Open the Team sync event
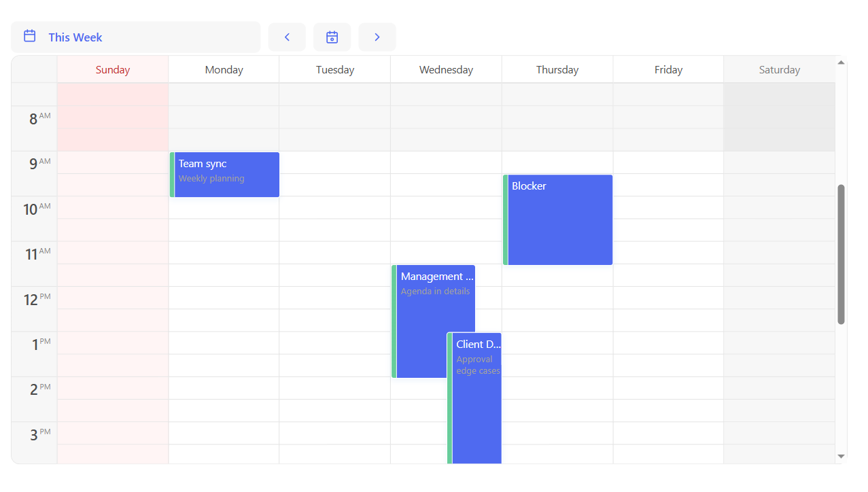868x492 pixels. pos(226,175)
